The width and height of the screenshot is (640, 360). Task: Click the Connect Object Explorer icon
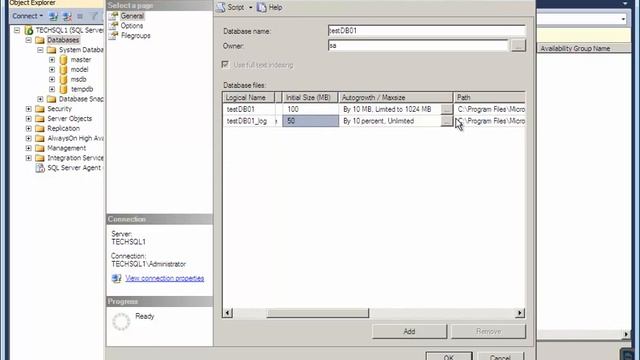pos(53,16)
